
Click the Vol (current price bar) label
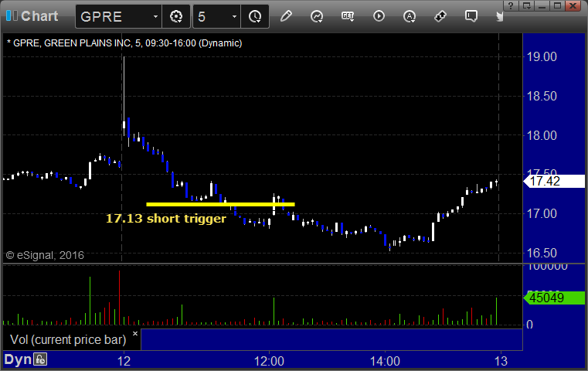pyautogui.click(x=68, y=339)
